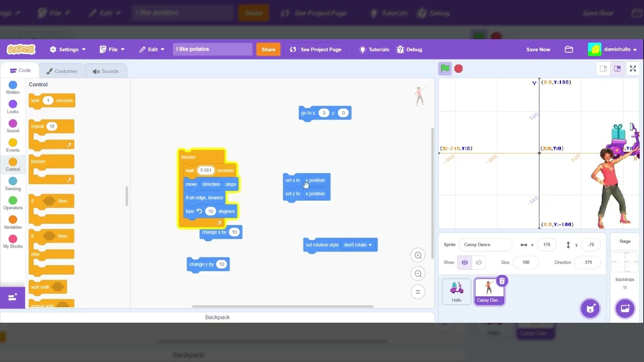Viewport: 644px width, 362px height.
Task: Click Choose a Backdrop button
Action: click(x=625, y=308)
